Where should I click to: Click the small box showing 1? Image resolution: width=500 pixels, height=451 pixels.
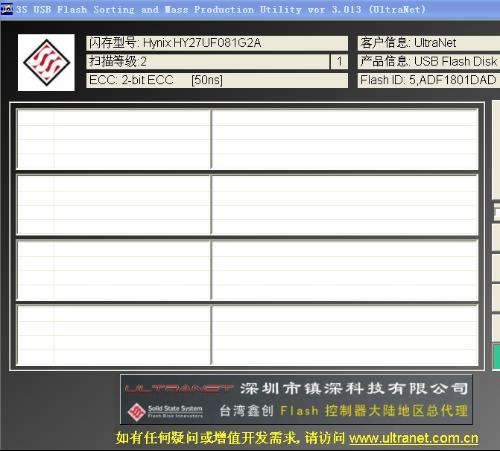339,62
